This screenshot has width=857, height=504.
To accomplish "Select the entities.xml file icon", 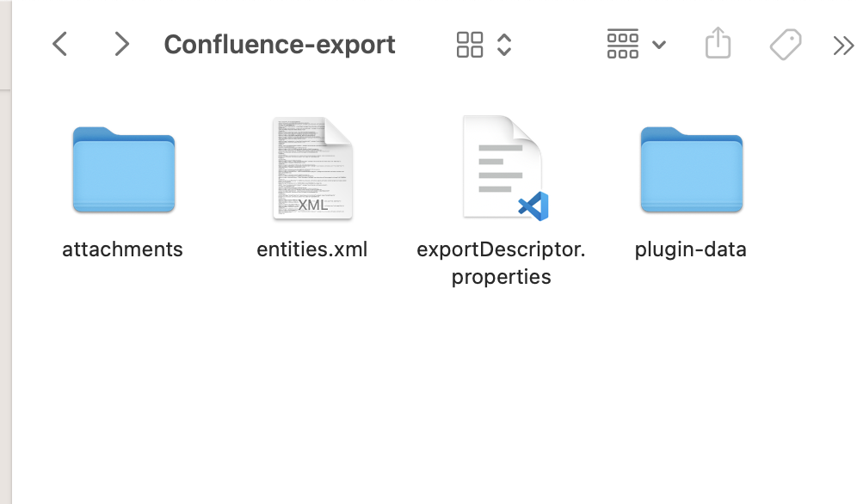I will tap(311, 169).
